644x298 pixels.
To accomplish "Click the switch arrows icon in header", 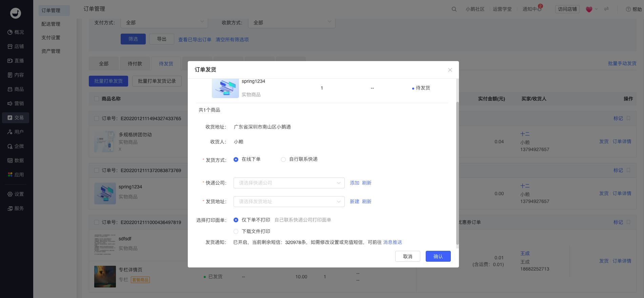I will click(606, 9).
